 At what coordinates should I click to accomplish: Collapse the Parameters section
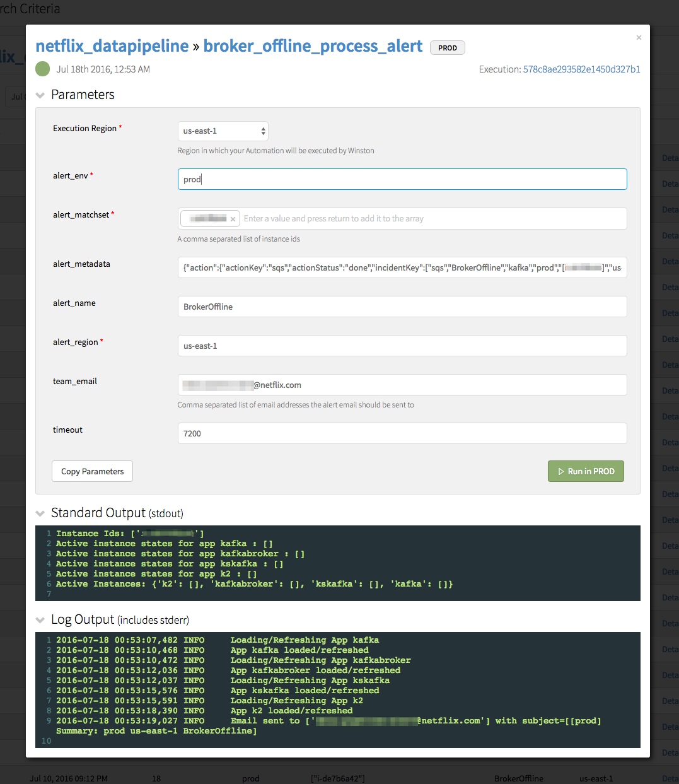coord(40,95)
